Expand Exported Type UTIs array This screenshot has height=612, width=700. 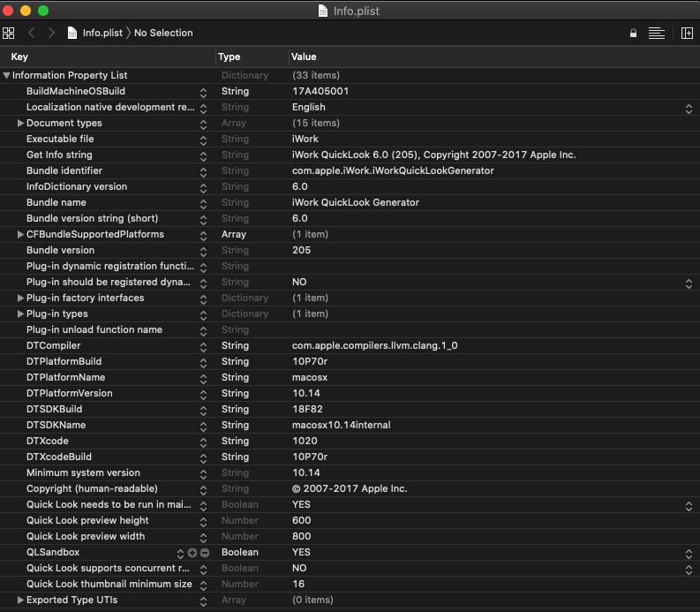20,600
